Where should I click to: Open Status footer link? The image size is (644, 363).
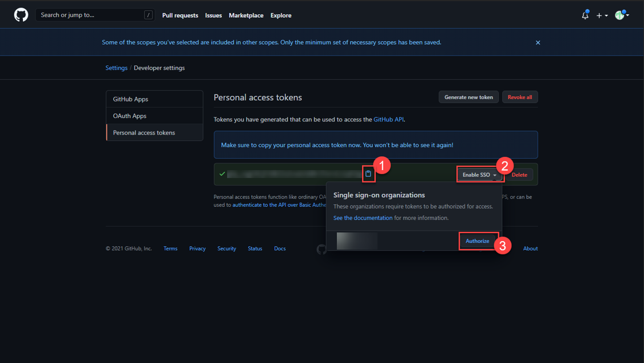pos(255,248)
